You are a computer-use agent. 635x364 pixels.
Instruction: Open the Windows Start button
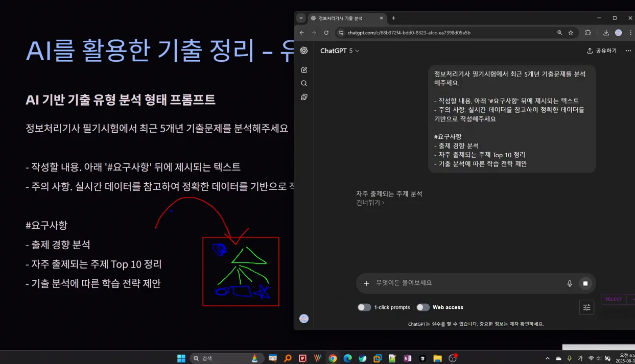click(x=181, y=358)
